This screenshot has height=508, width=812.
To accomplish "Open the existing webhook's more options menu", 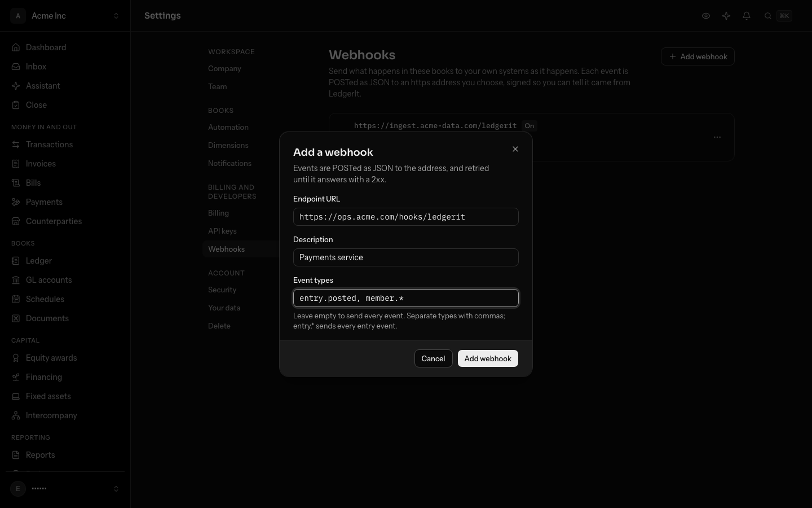I will point(717,137).
